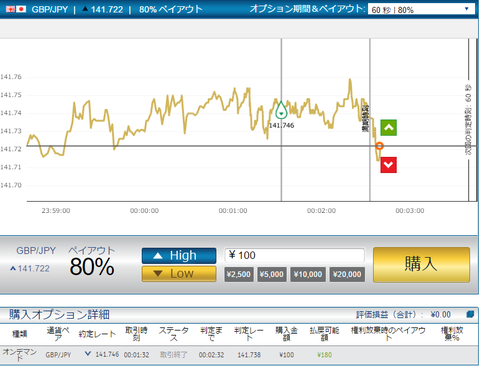Click the 00:02:32 expiry time cell
The height and width of the screenshot is (366, 480).
click(211, 355)
